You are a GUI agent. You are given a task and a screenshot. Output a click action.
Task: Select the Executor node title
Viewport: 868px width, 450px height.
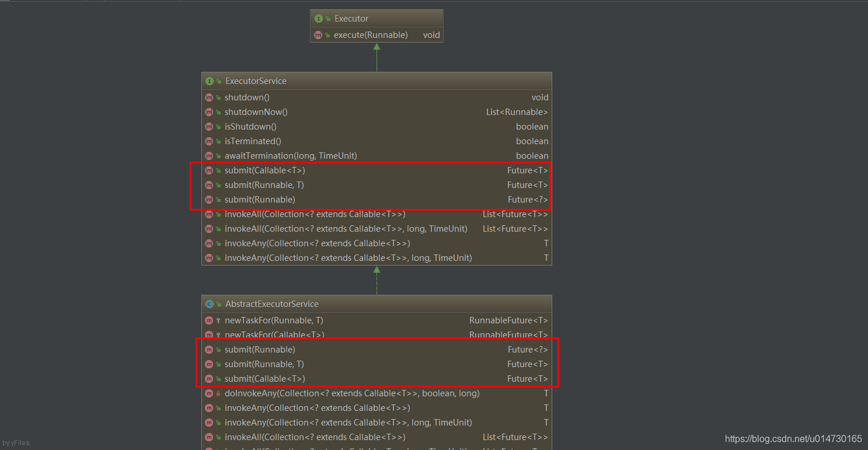pos(351,19)
